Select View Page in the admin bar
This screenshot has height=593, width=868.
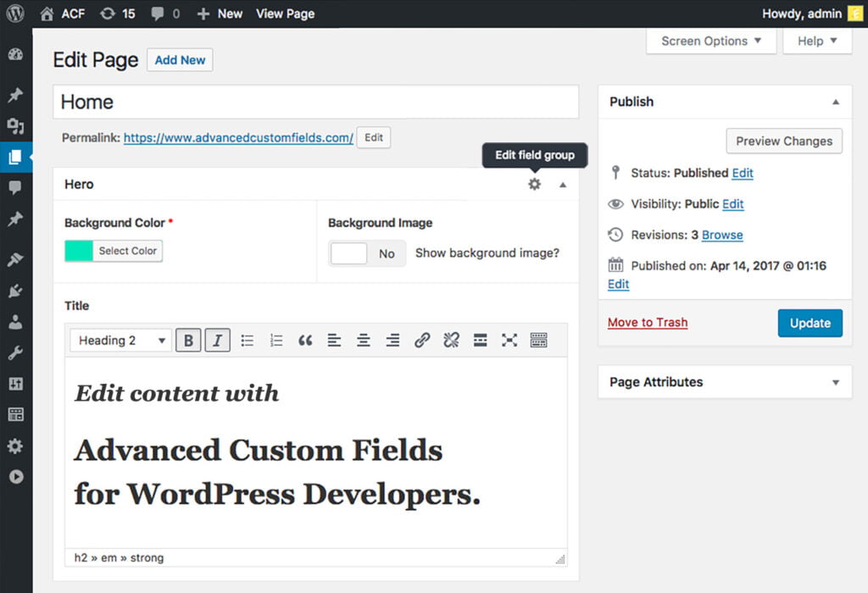pyautogui.click(x=285, y=13)
